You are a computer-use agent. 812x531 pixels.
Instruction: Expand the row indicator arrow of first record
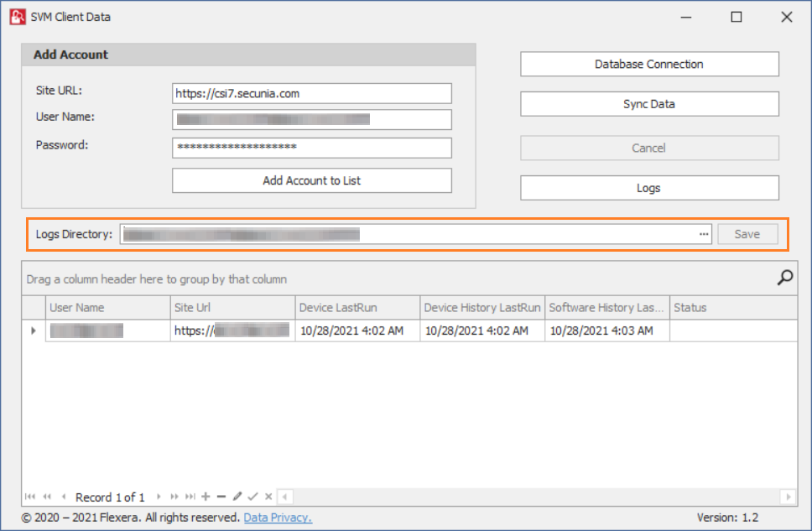pos(34,331)
